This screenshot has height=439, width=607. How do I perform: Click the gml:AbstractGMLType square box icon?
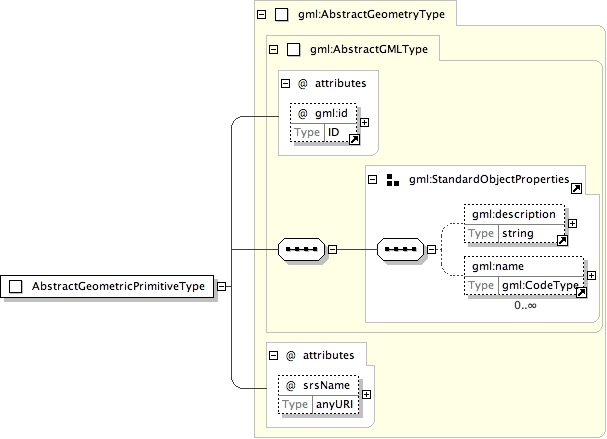tap(293, 49)
